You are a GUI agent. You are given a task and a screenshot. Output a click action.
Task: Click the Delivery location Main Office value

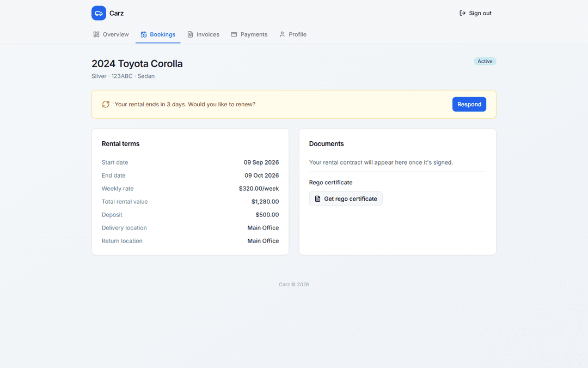[x=264, y=228]
